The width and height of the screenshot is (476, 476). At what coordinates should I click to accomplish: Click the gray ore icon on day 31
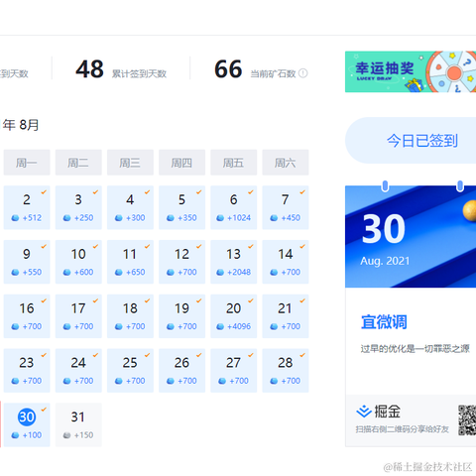point(66,435)
